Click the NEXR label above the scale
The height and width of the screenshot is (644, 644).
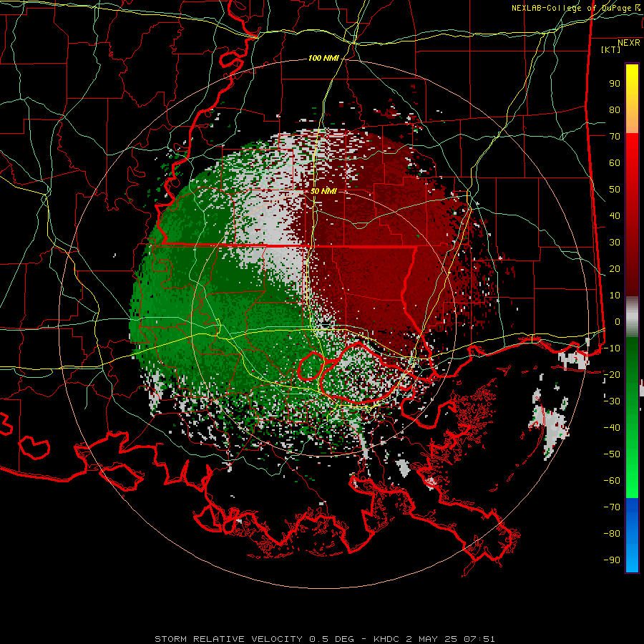tap(628, 43)
